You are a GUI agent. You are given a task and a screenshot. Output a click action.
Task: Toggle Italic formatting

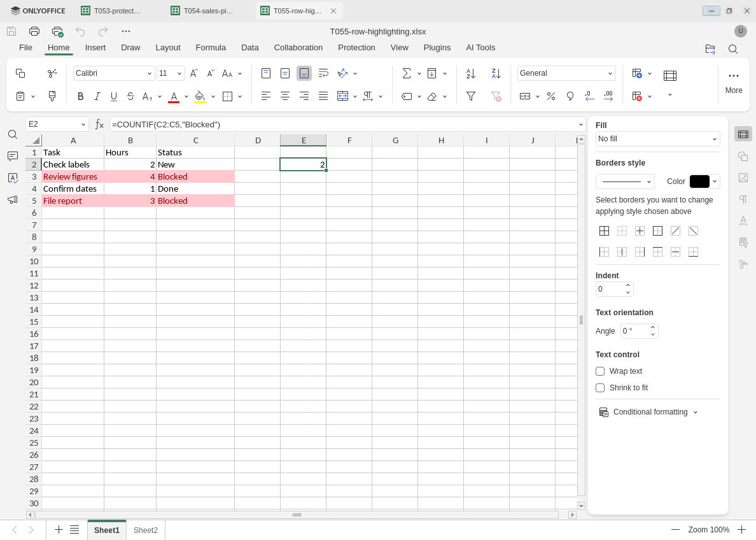point(97,97)
